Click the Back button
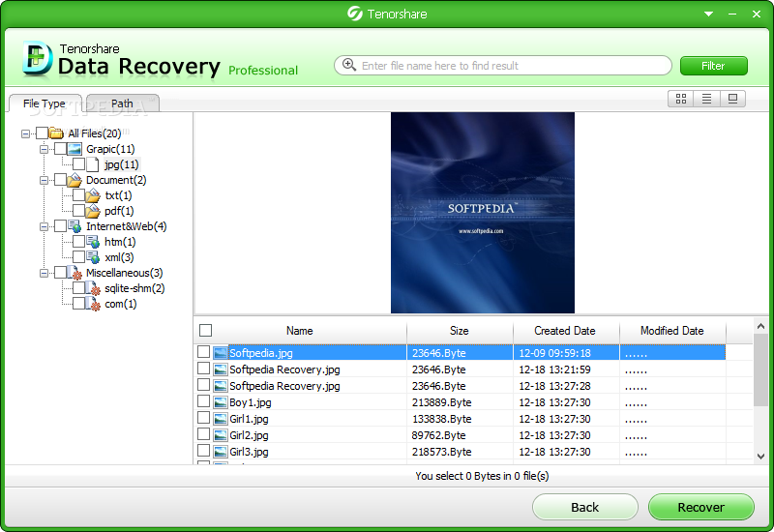 click(x=585, y=507)
